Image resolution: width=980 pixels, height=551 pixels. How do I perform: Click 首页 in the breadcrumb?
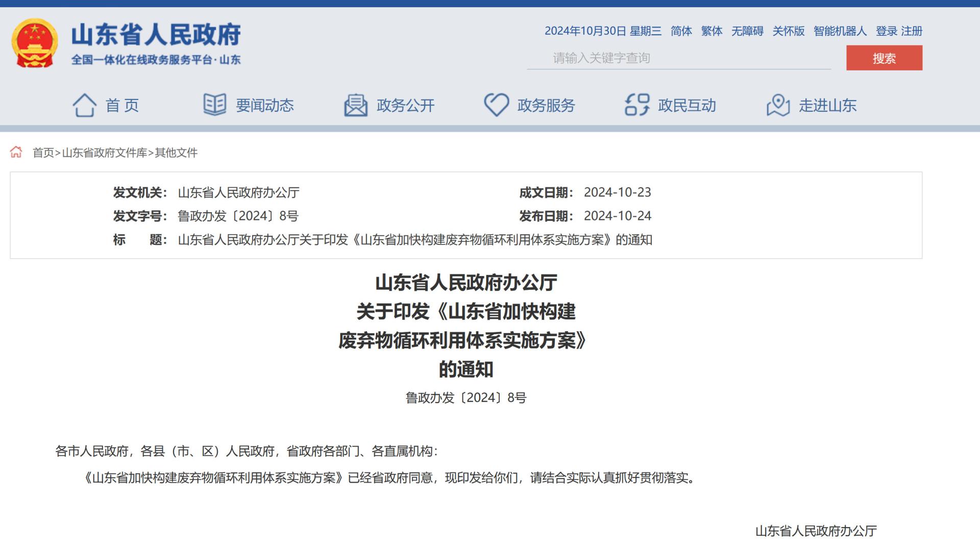[43, 153]
